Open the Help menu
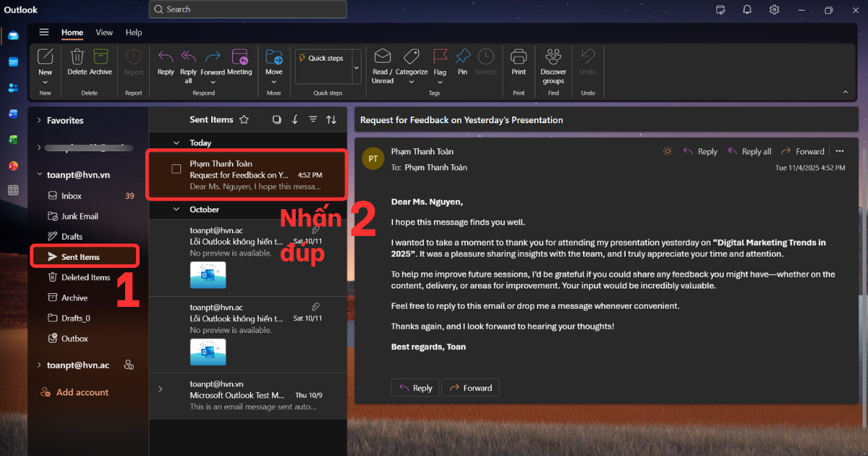 tap(134, 33)
